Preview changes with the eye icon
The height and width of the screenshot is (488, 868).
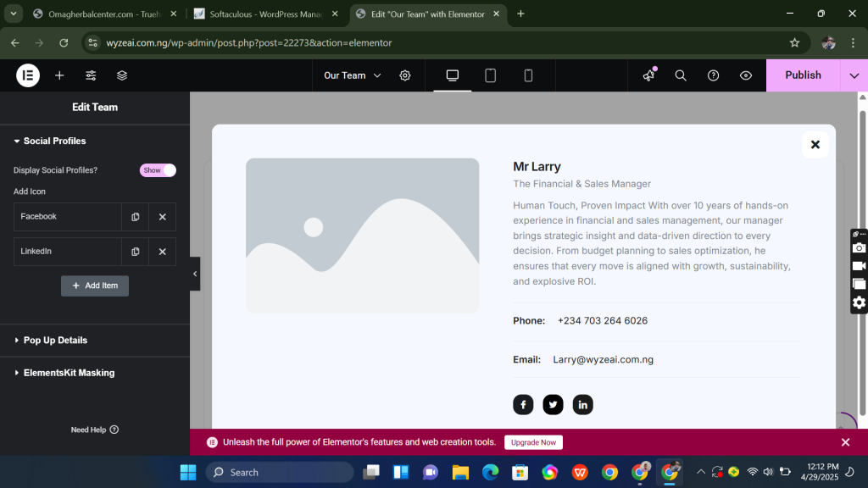746,75
